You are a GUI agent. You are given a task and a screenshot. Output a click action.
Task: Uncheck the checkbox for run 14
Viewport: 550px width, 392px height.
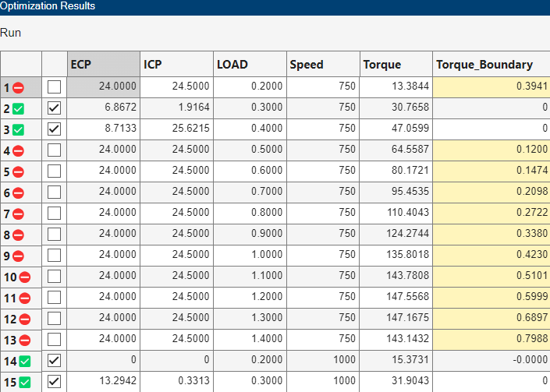pyautogui.click(x=54, y=360)
